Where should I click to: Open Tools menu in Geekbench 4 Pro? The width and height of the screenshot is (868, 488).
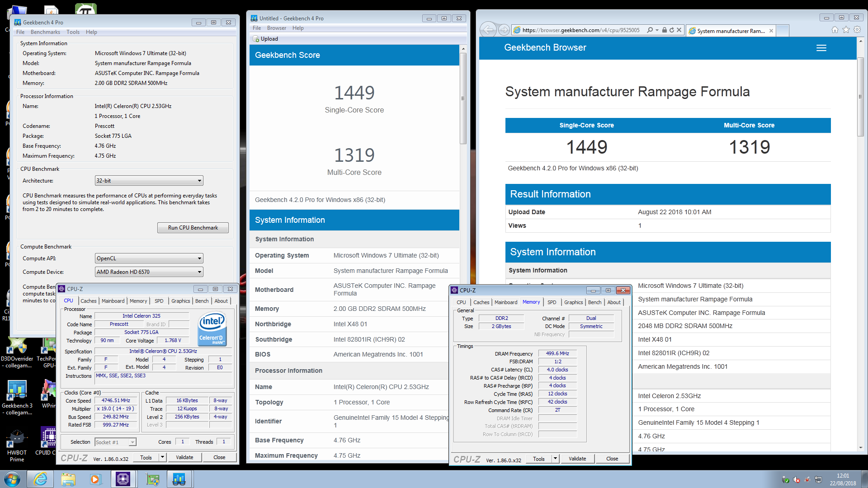click(73, 32)
